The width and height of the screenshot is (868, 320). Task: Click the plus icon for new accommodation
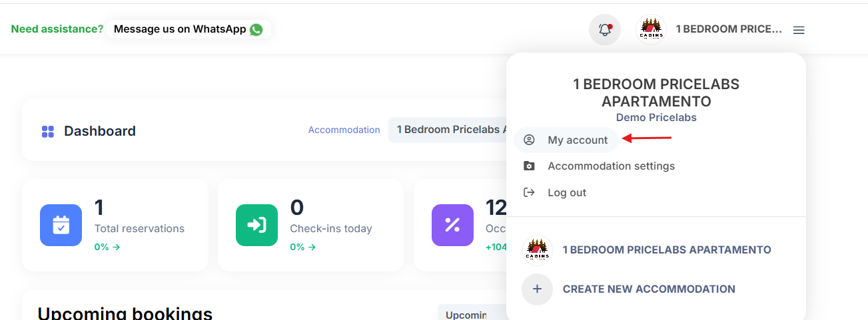click(x=538, y=289)
